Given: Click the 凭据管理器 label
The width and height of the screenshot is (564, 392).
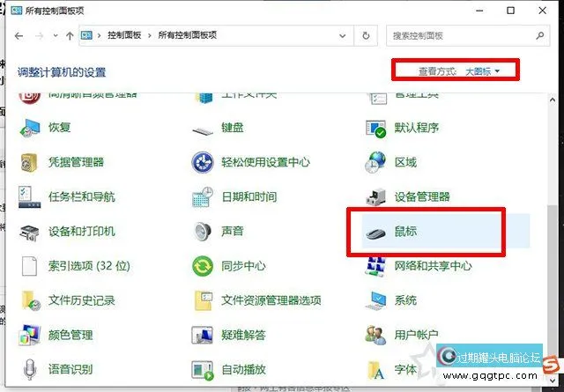Looking at the screenshot, I should (77, 162).
